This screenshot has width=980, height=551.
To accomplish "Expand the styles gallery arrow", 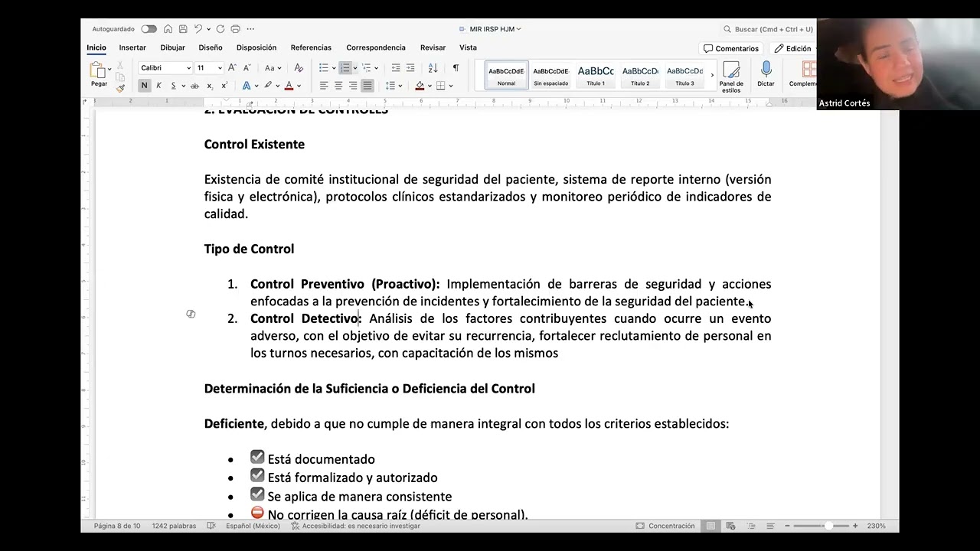I will pos(712,75).
